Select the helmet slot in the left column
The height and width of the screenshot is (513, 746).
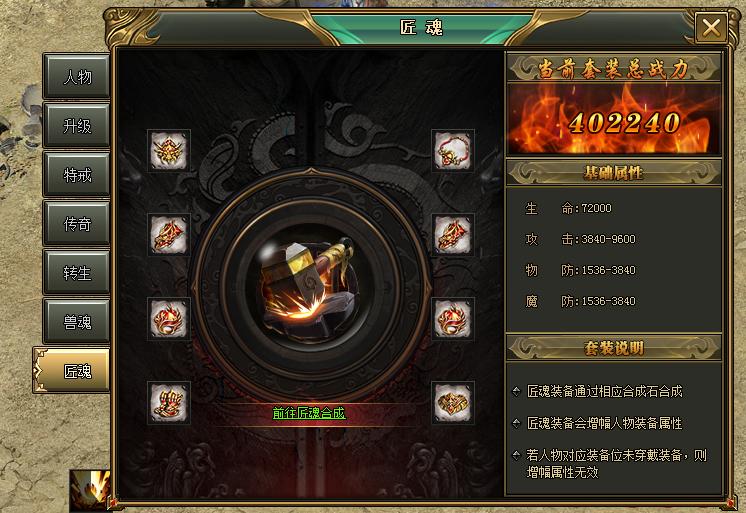pyautogui.click(x=169, y=150)
